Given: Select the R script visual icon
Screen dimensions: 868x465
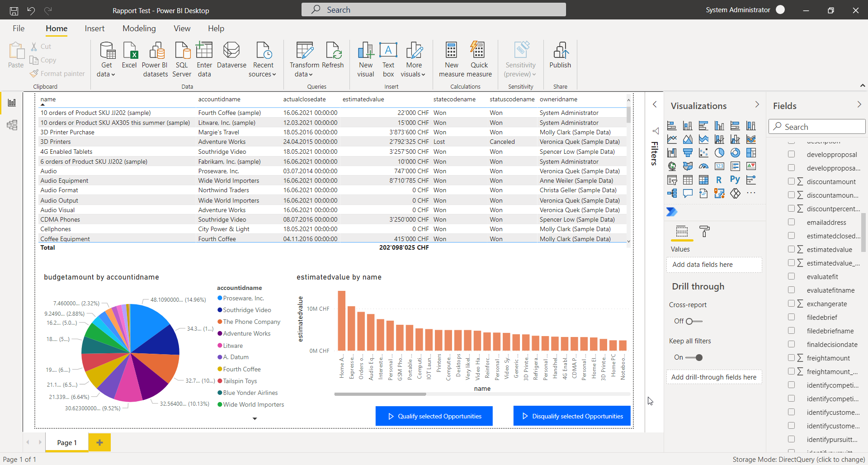Looking at the screenshot, I should coord(719,180).
